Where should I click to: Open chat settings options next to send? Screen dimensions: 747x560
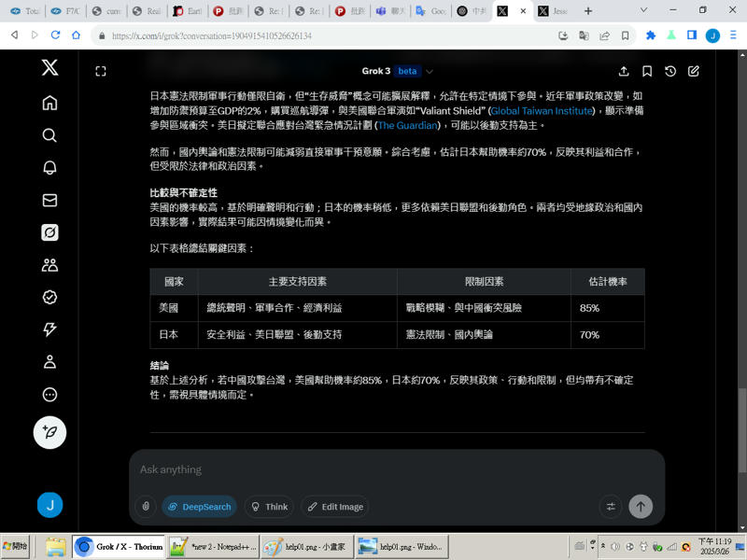click(x=611, y=507)
